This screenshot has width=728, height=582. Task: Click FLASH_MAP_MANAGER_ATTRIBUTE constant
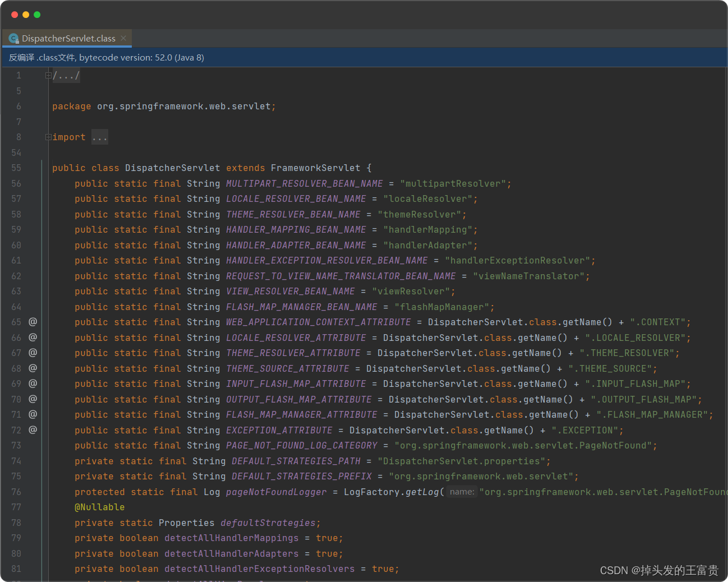302,415
